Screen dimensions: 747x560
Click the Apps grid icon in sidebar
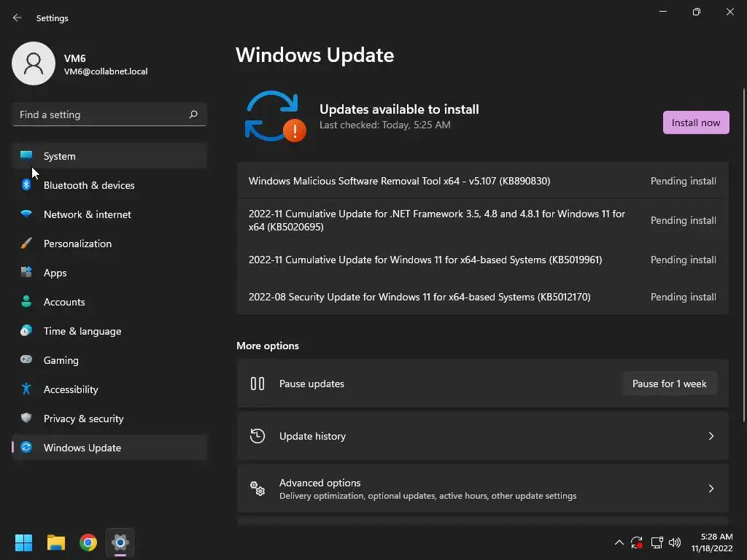(26, 273)
